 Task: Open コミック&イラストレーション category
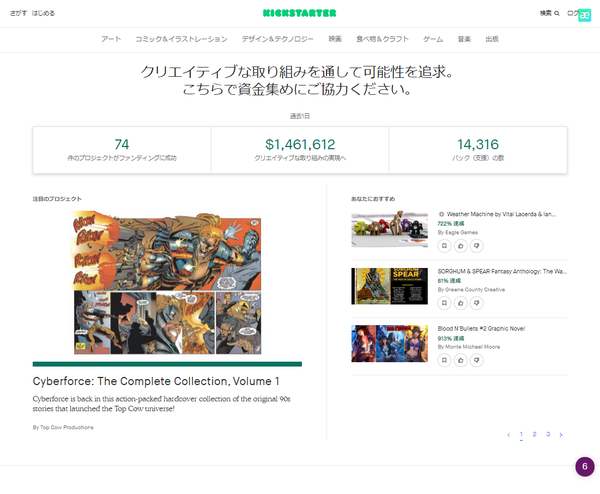coord(181,39)
